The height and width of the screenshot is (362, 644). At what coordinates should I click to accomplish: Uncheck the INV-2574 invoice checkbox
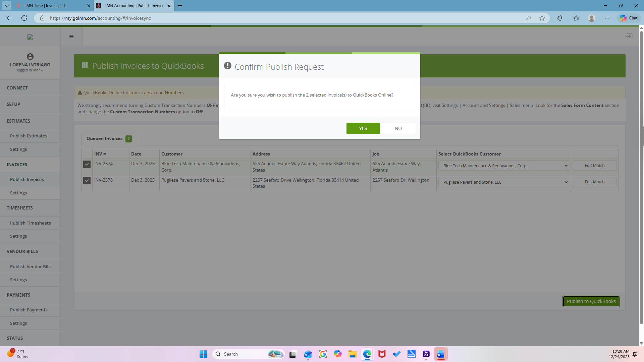[87, 164]
